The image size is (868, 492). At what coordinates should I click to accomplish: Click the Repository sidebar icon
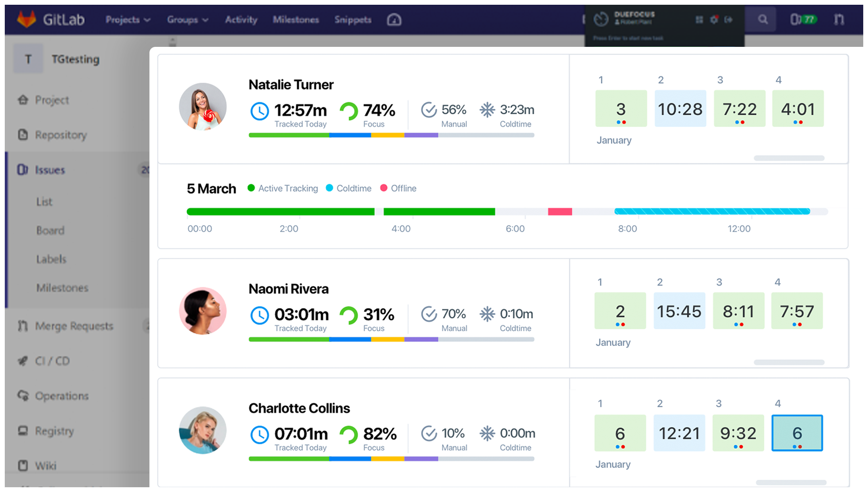[x=23, y=135]
